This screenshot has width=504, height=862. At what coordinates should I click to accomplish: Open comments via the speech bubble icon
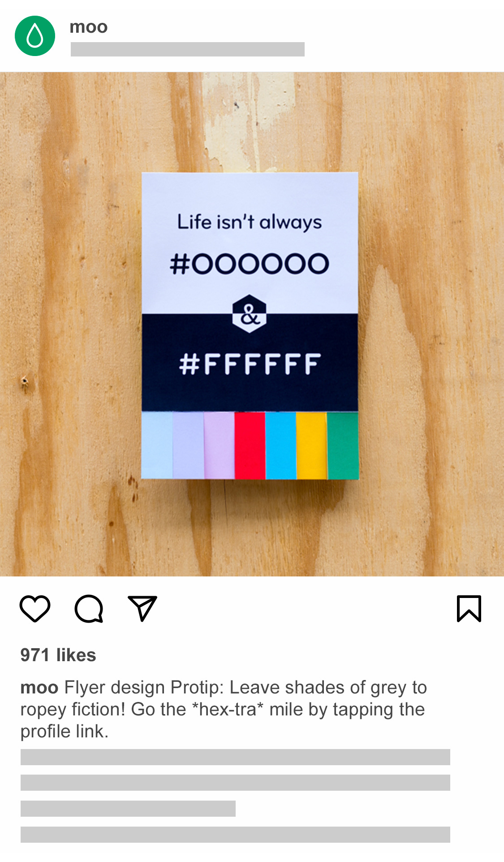click(89, 609)
